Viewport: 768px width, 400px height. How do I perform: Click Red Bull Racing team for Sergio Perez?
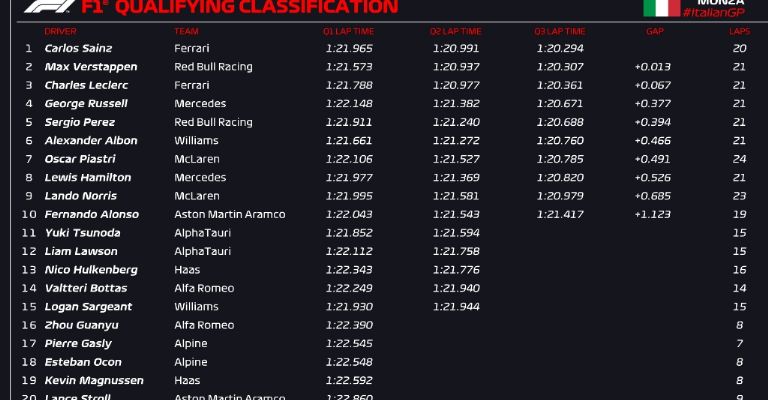(213, 122)
